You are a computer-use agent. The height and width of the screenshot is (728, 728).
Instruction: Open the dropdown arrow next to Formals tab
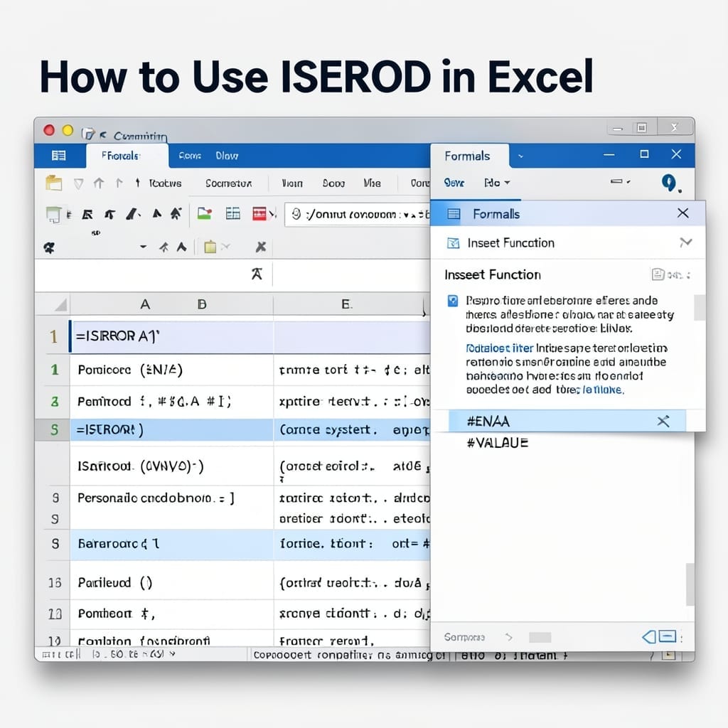pyautogui.click(x=520, y=156)
